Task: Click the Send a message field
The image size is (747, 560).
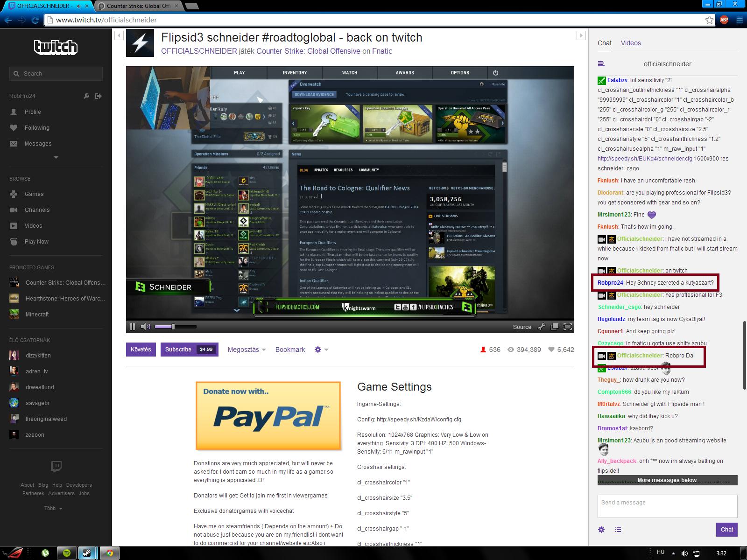Action: coord(668,506)
